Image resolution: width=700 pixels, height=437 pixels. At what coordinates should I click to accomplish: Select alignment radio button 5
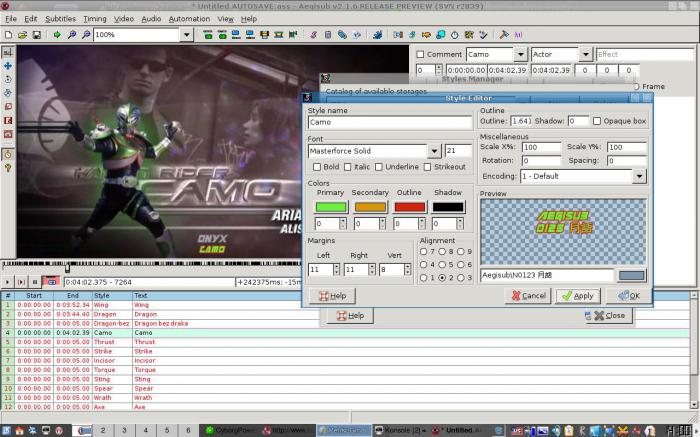[x=442, y=264]
